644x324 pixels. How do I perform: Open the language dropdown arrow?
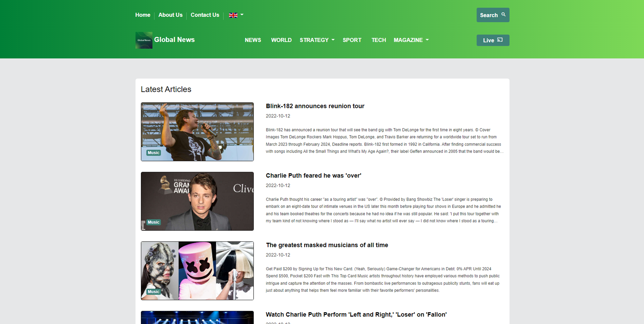pyautogui.click(x=242, y=15)
